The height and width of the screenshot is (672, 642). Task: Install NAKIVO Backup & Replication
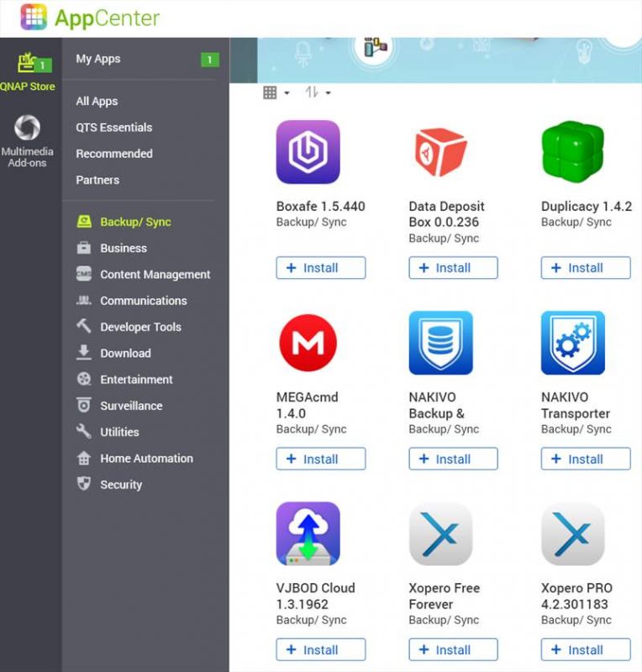coord(453,459)
